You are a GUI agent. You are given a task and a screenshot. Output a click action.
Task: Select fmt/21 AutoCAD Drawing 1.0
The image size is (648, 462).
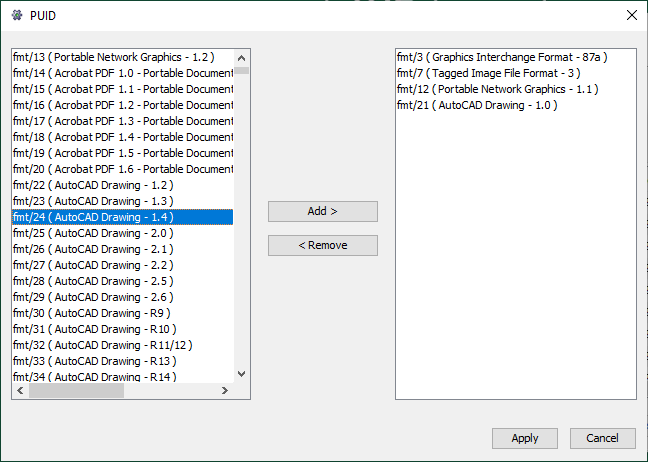[516, 105]
